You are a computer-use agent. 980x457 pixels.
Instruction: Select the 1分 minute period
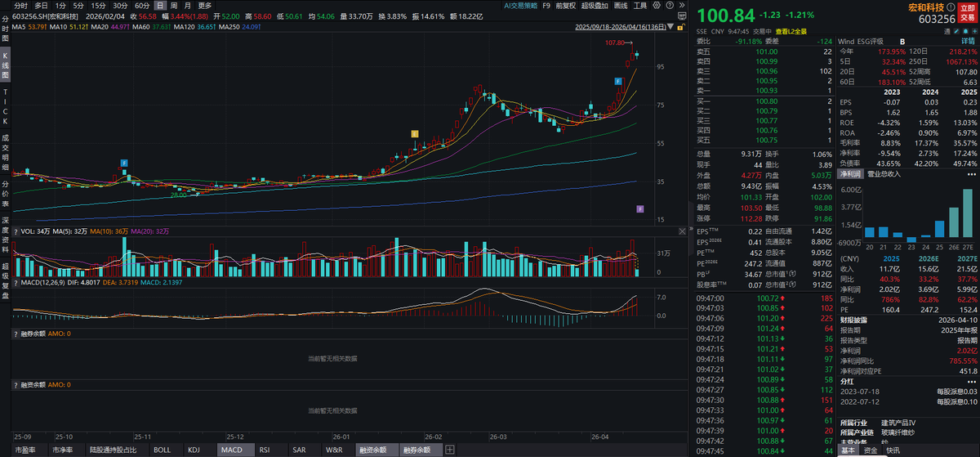(x=60, y=5)
